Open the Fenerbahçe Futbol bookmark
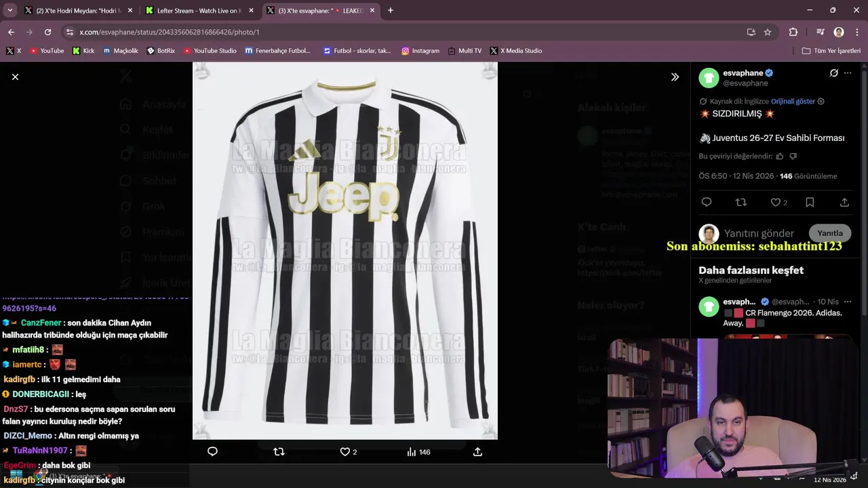 pyautogui.click(x=277, y=51)
